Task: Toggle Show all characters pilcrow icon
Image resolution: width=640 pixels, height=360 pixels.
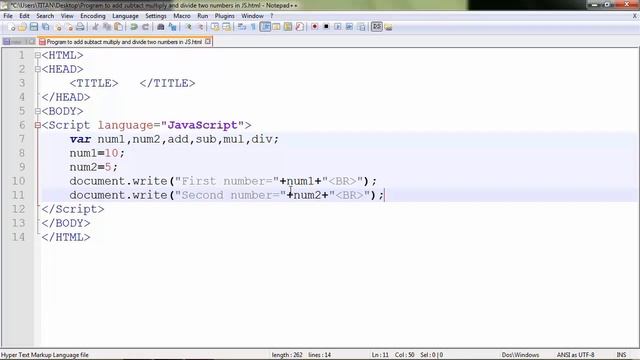Action: 253,27
